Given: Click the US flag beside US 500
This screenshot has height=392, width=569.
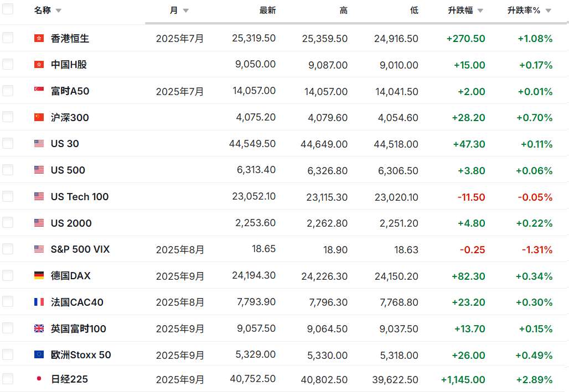Looking at the screenshot, I should click(39, 170).
